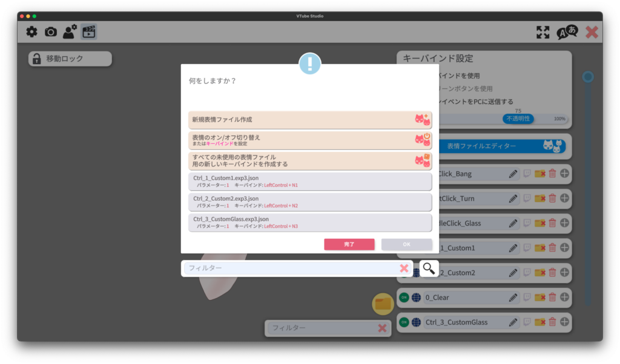Click the fullscreen expand arrows icon

543,33
